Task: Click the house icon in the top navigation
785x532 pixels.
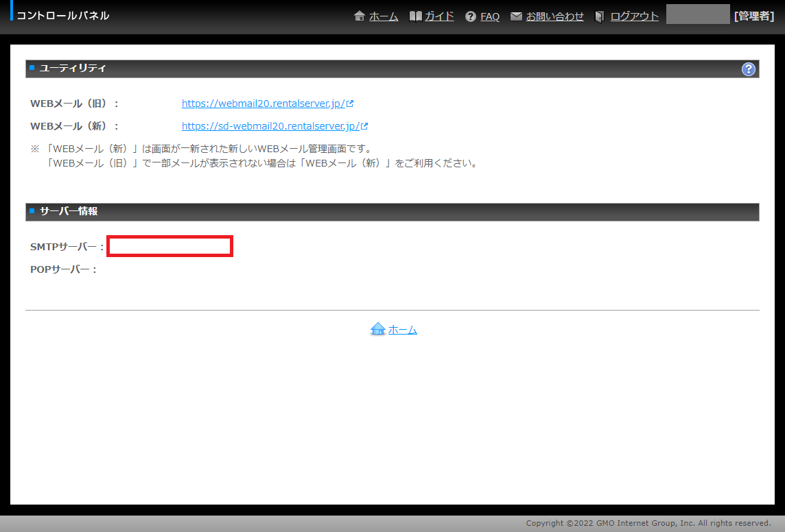Action: 360,16
